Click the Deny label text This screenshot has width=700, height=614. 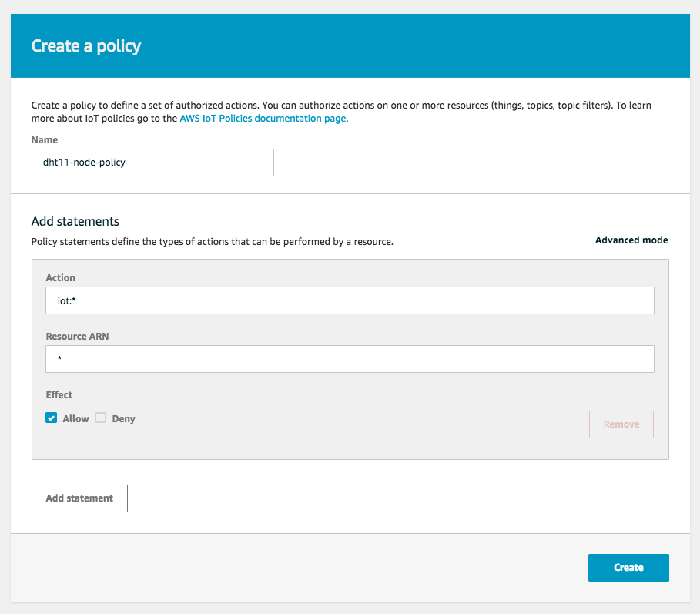pos(124,419)
